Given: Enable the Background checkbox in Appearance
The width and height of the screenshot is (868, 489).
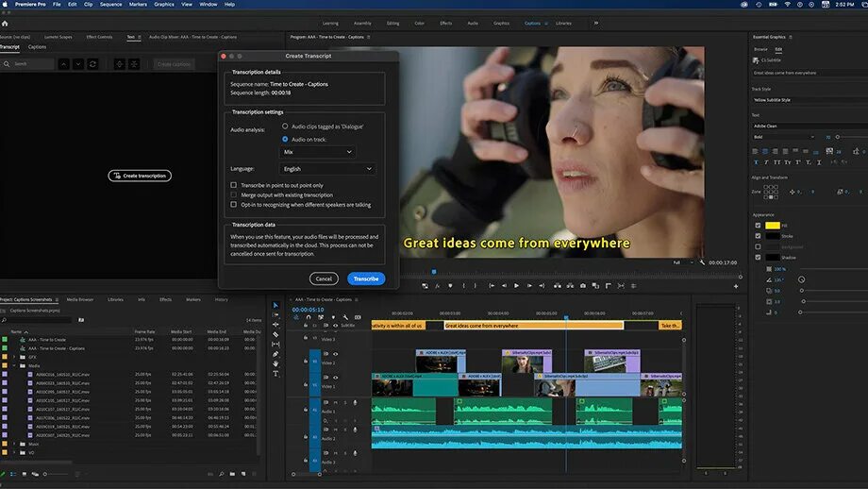Looking at the screenshot, I should [758, 247].
